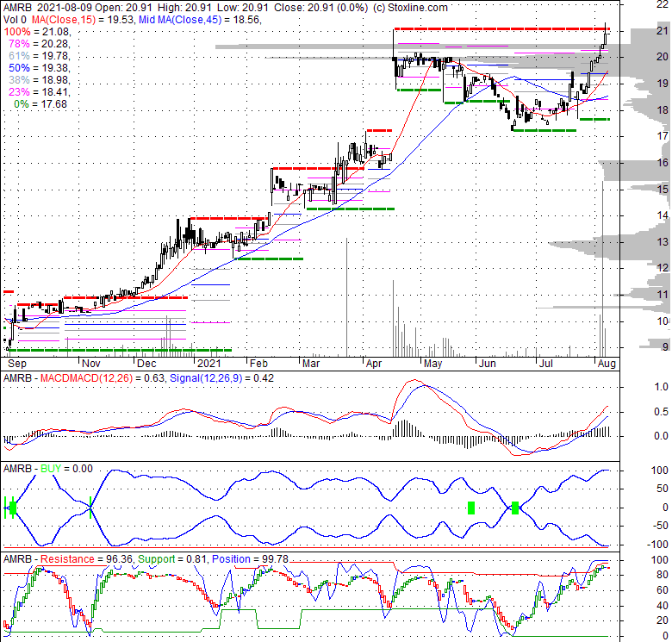
Task: Click the 'May' month axis label
Action: click(x=432, y=364)
